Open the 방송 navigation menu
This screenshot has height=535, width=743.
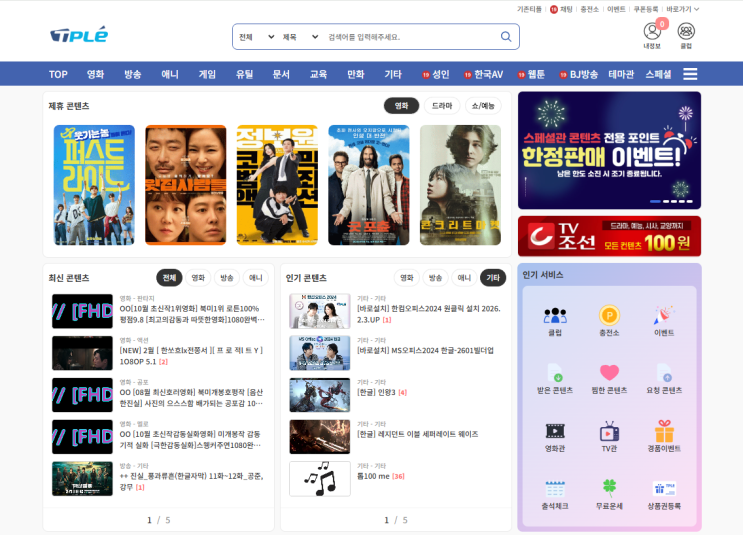[133, 74]
